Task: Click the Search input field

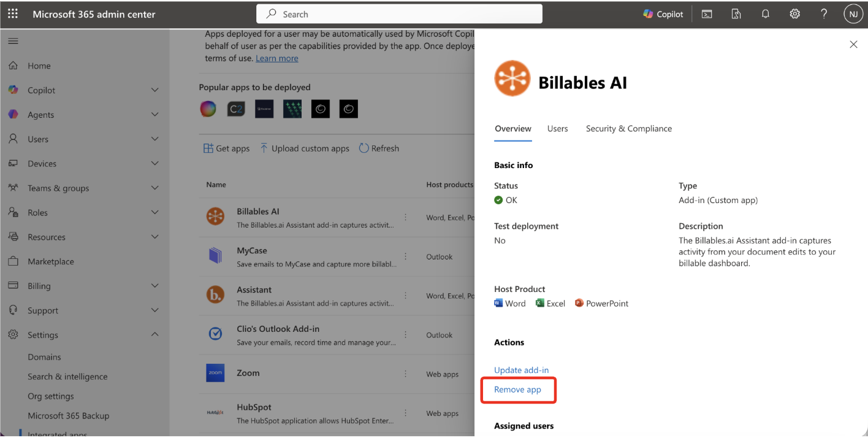Action: pos(398,14)
